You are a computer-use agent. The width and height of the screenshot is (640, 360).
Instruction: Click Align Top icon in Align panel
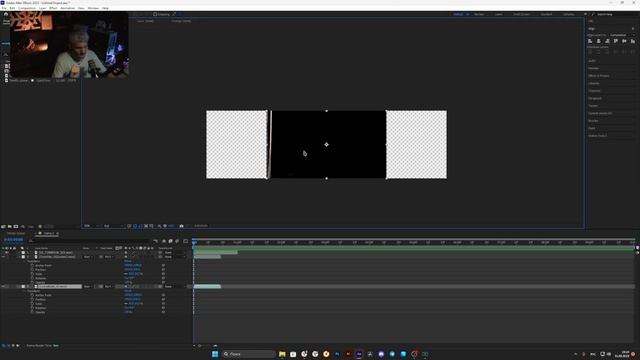point(616,41)
